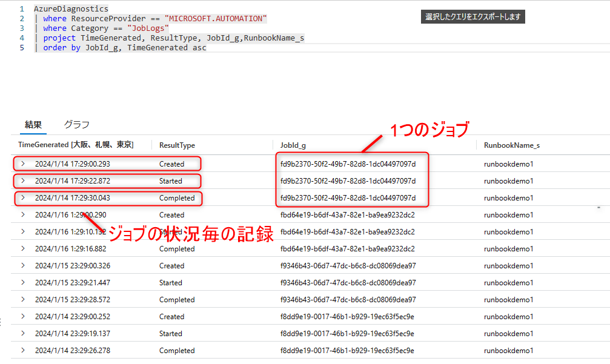Click Started in the 23:29:19.137 row

[170, 333]
